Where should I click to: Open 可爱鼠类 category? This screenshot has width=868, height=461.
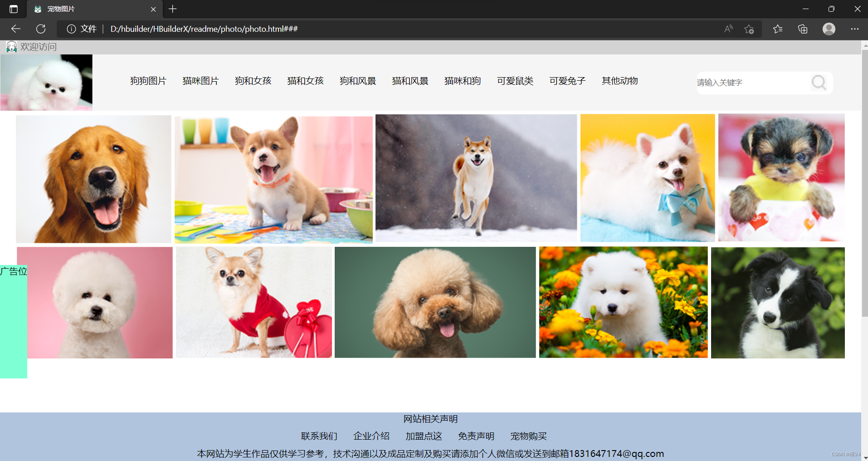click(515, 81)
